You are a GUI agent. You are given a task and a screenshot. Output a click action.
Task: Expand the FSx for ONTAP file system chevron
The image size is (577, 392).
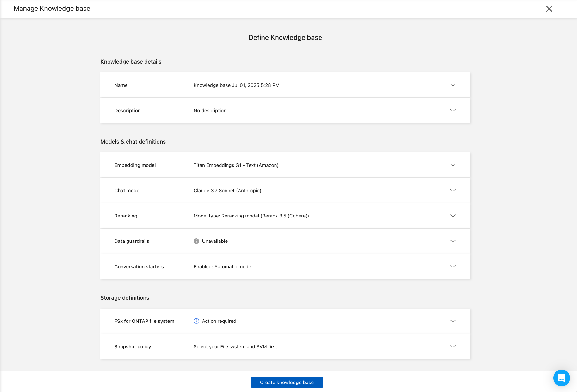point(453,321)
